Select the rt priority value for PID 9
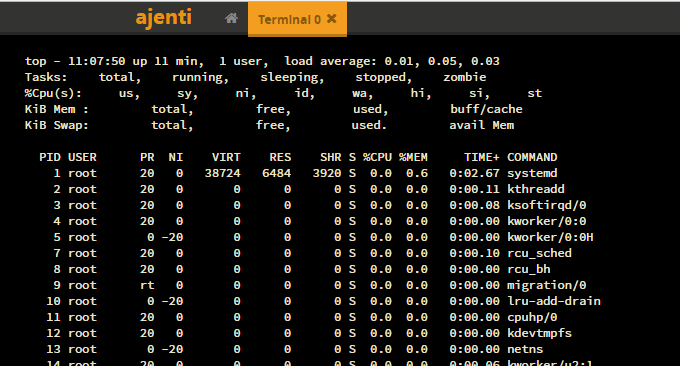This screenshot has height=366, width=680. click(147, 285)
